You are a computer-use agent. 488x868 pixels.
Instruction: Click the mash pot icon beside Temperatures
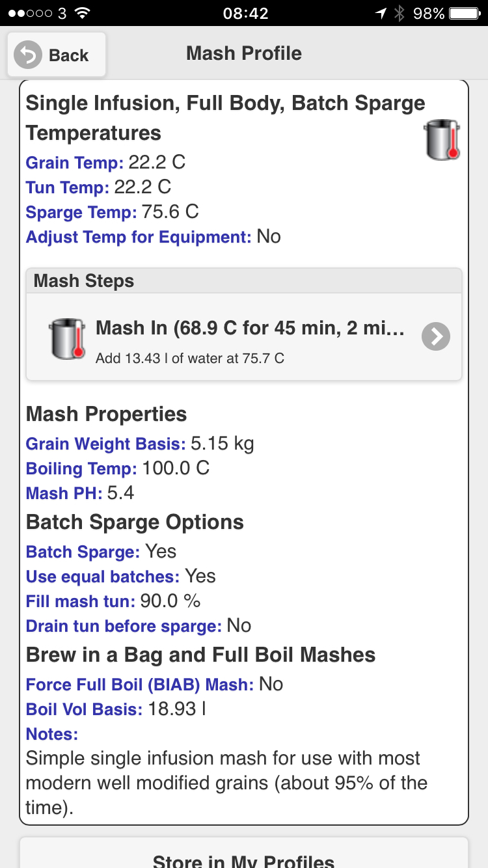point(442,140)
